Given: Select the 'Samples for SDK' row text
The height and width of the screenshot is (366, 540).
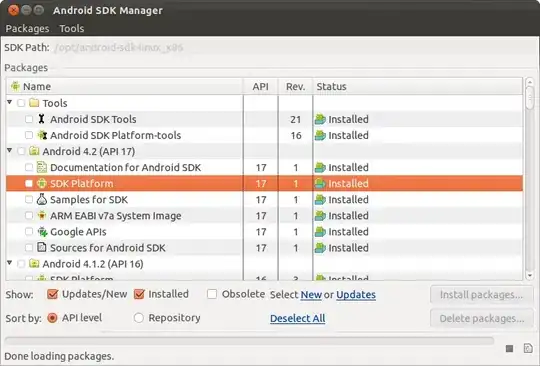Looking at the screenshot, I should point(89,200).
